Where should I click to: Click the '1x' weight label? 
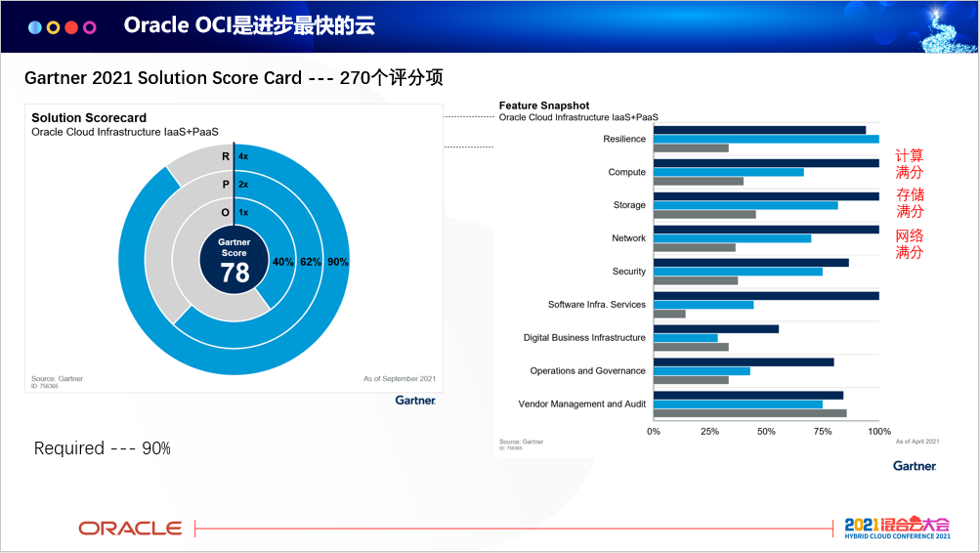[x=243, y=212]
